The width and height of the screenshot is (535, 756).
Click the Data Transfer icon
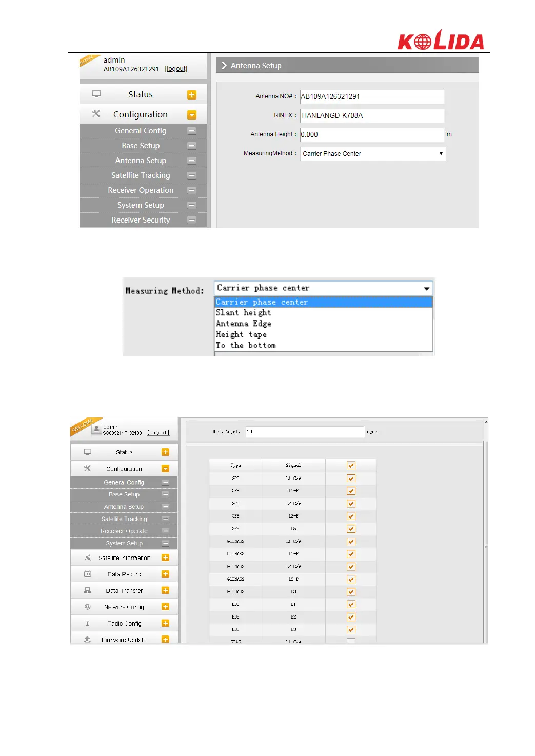(x=88, y=590)
